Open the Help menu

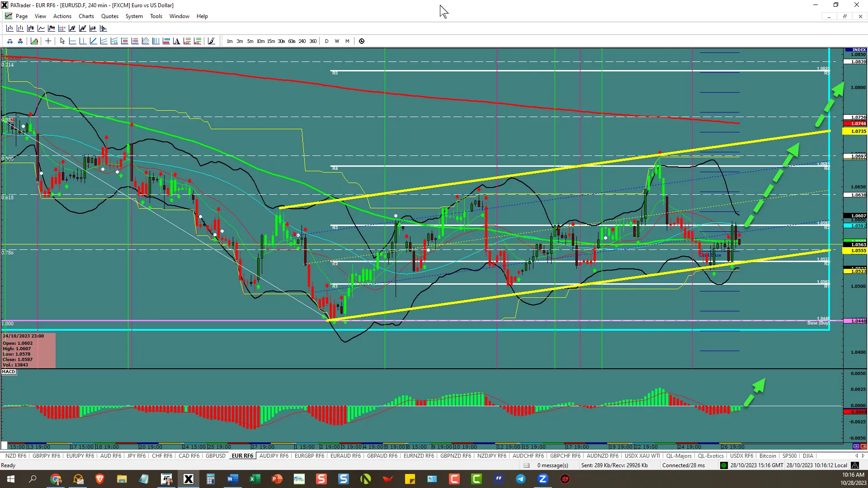[x=202, y=16]
